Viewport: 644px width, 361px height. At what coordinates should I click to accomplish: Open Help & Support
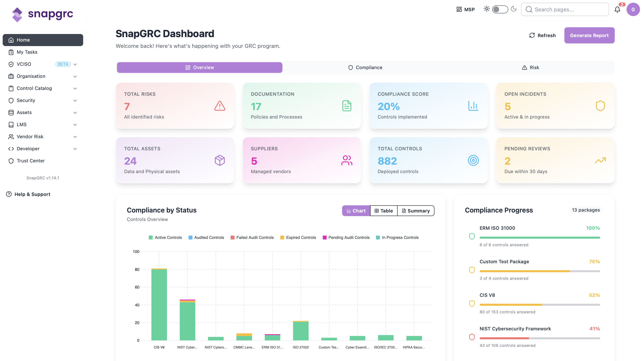[28, 194]
